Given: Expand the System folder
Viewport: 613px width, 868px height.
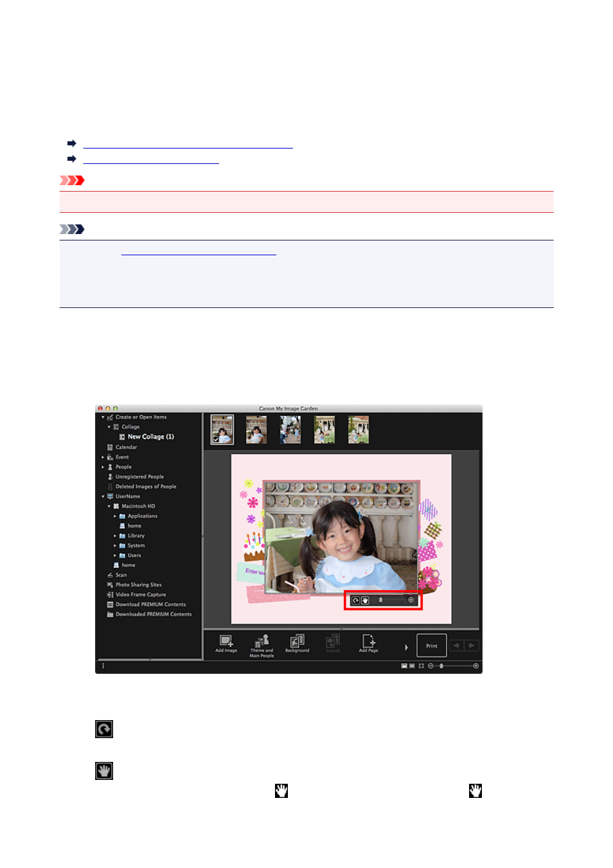Looking at the screenshot, I should (115, 545).
